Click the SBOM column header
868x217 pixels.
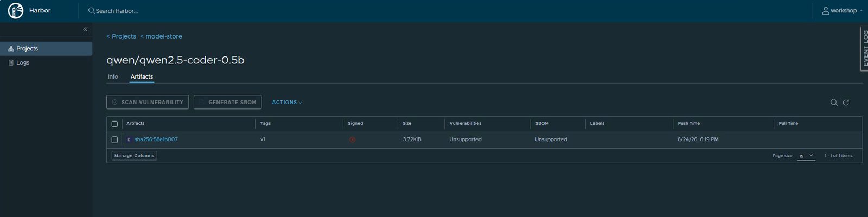click(542, 123)
